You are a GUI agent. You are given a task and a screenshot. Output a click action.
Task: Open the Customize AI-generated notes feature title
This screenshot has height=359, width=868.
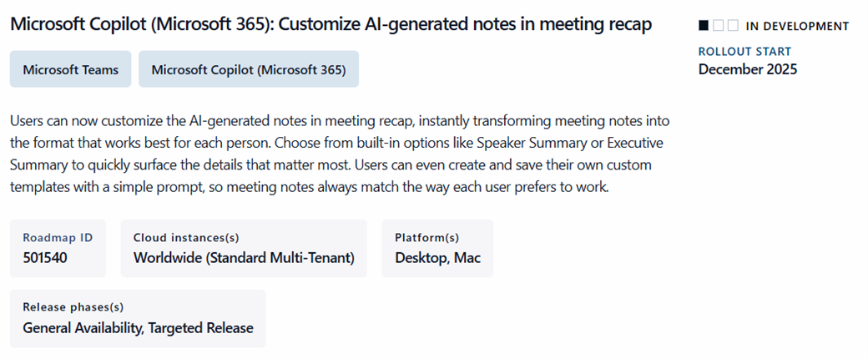(x=331, y=24)
